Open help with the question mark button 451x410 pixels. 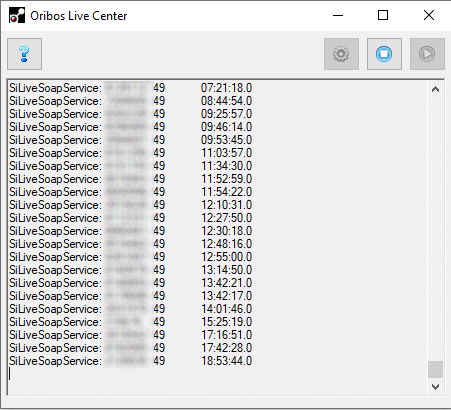click(x=24, y=54)
